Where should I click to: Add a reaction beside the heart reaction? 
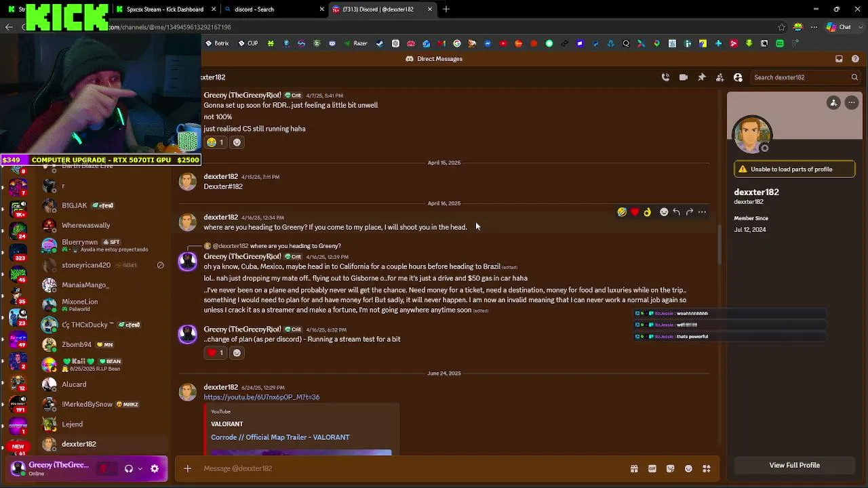pyautogui.click(x=237, y=353)
